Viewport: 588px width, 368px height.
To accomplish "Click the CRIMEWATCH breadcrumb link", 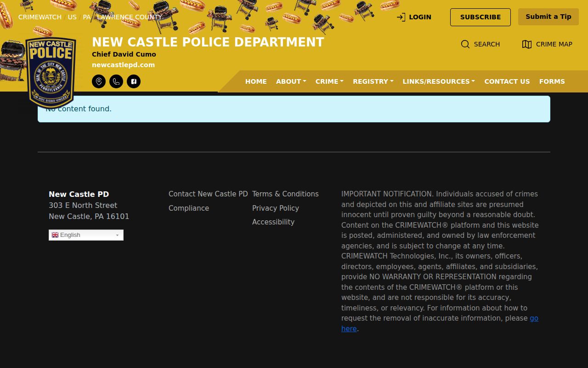I will [x=40, y=17].
